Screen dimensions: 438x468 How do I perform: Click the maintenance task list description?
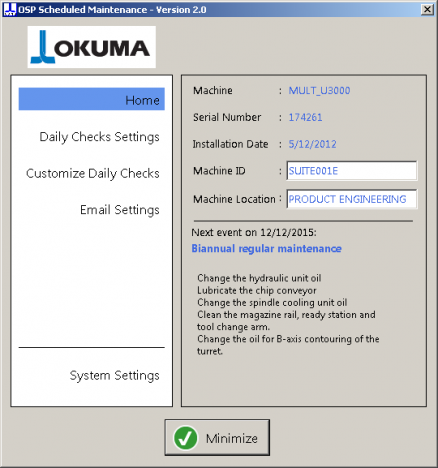coord(288,315)
